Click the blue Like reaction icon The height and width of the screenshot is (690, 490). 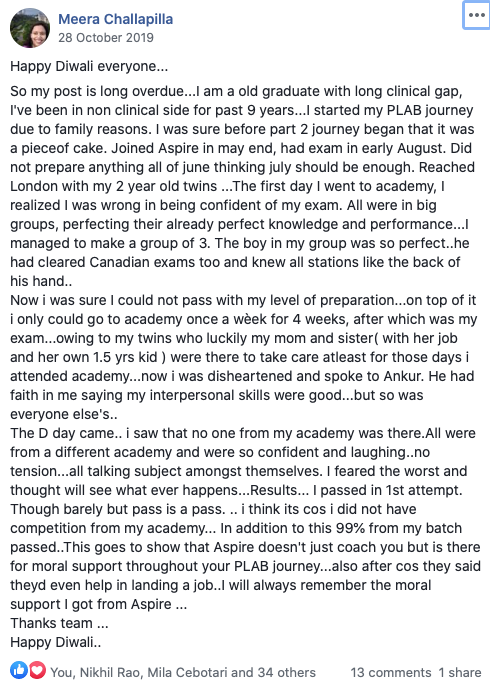tap(19, 670)
